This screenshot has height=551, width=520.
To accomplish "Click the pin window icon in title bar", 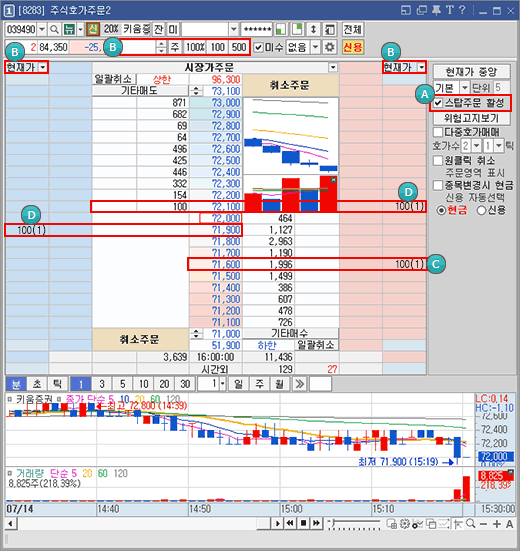I will 436,10.
